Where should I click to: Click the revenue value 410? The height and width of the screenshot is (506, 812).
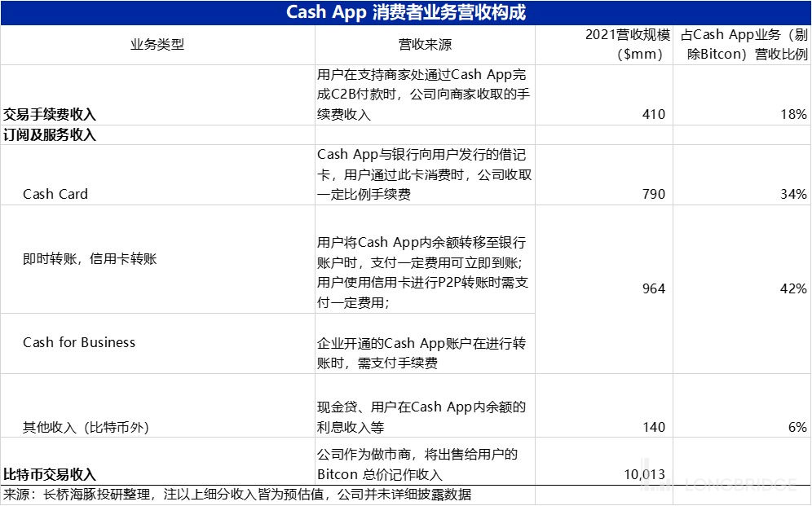pyautogui.click(x=653, y=115)
